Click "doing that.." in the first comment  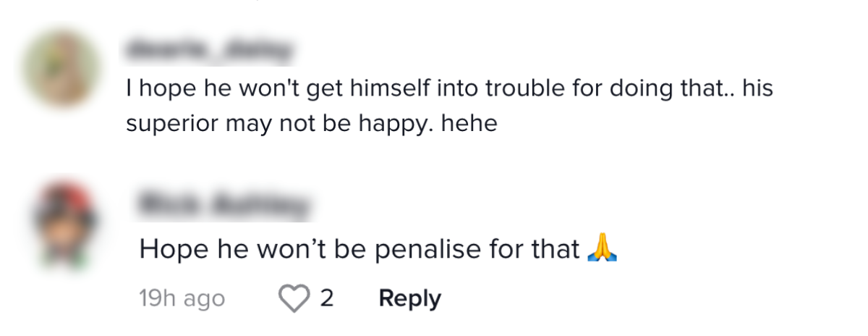click(x=671, y=90)
